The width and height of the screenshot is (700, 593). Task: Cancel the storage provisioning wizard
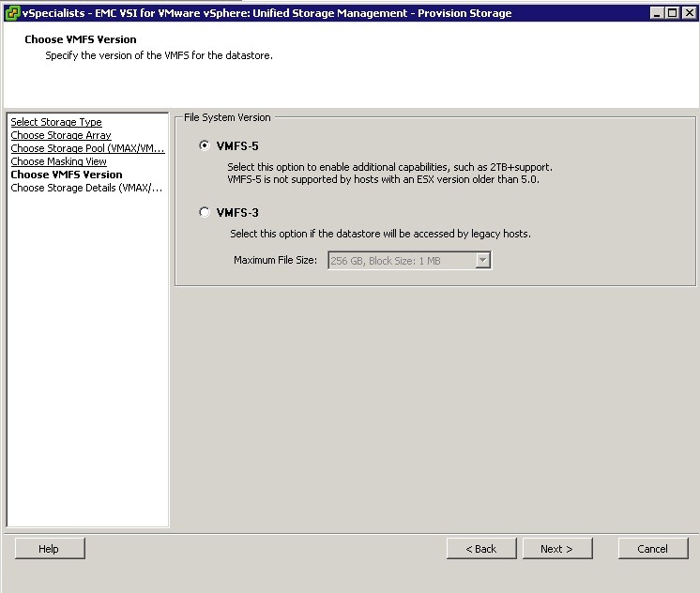652,549
